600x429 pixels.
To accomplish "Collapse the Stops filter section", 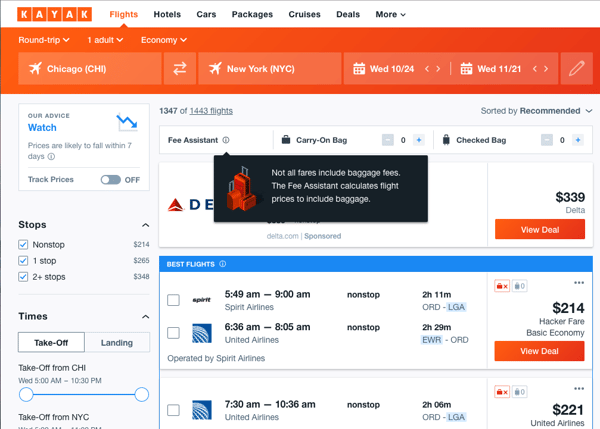I will point(145,225).
